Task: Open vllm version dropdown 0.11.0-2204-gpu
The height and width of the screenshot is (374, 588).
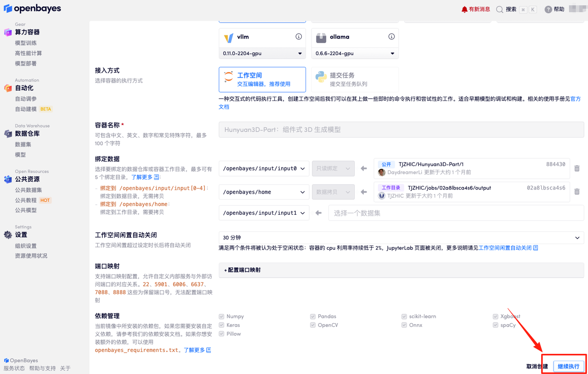Action: (x=262, y=54)
